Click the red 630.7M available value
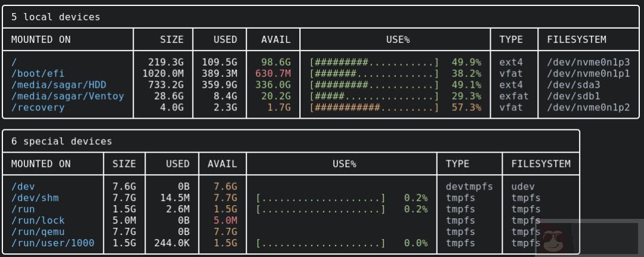 [x=273, y=73]
